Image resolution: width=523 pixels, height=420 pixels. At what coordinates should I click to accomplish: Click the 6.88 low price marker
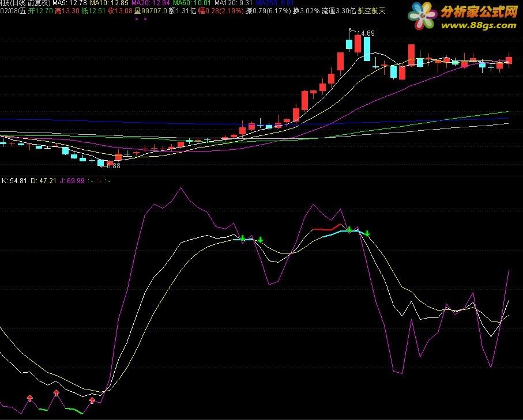tap(114, 166)
